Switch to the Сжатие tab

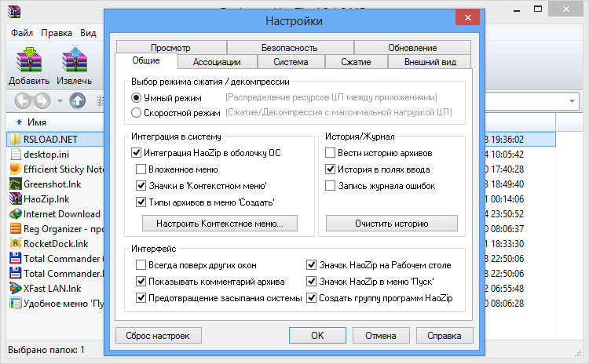pyautogui.click(x=356, y=62)
